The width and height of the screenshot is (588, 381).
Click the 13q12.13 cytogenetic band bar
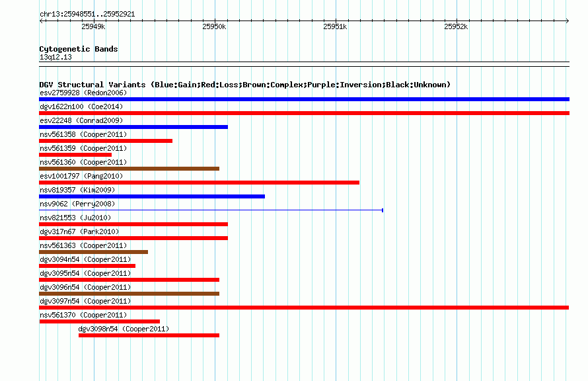[x=304, y=64]
